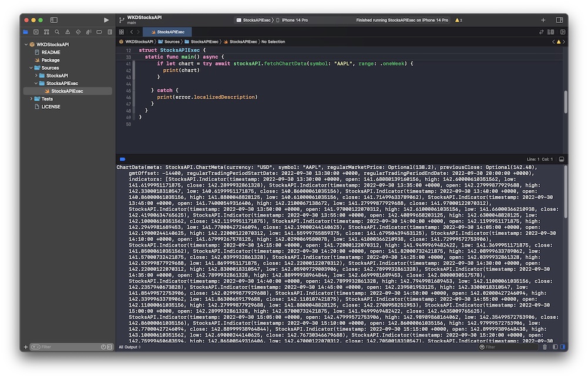Image resolution: width=588 pixels, height=378 pixels.
Task: Open the Breakpoint navigator
Action: (99, 32)
